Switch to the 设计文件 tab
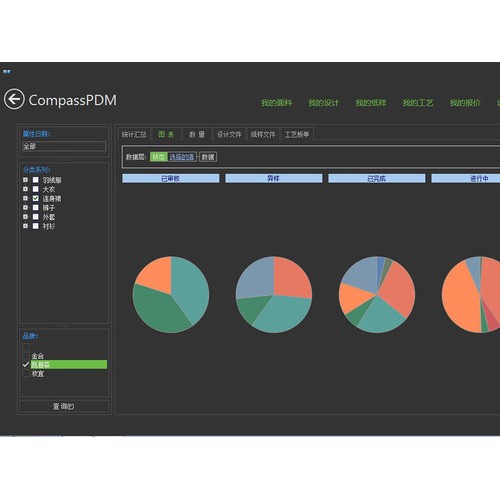This screenshot has height=500, width=500. pos(229,134)
